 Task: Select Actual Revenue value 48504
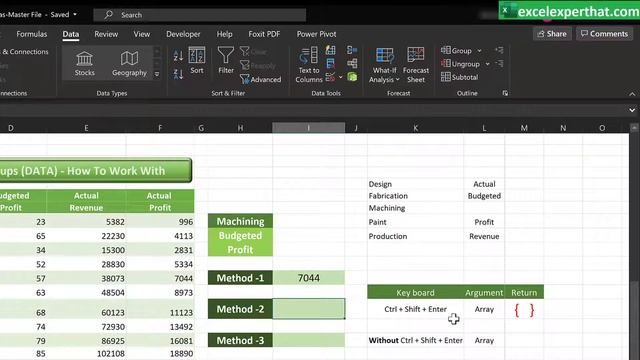[86, 293]
